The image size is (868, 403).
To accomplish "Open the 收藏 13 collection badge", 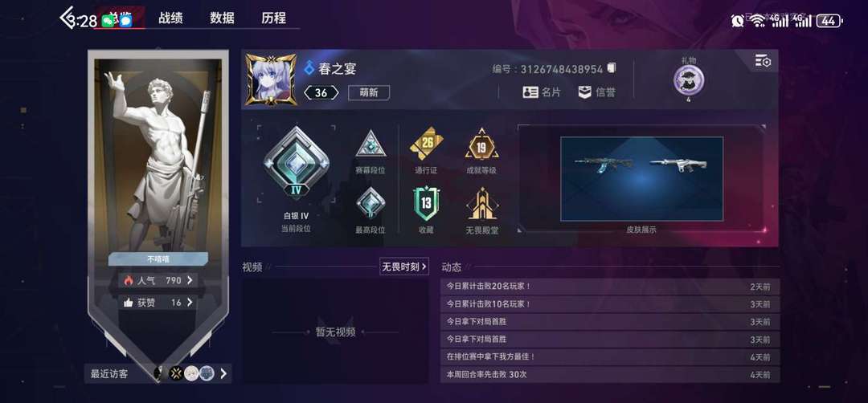I will click(x=426, y=203).
